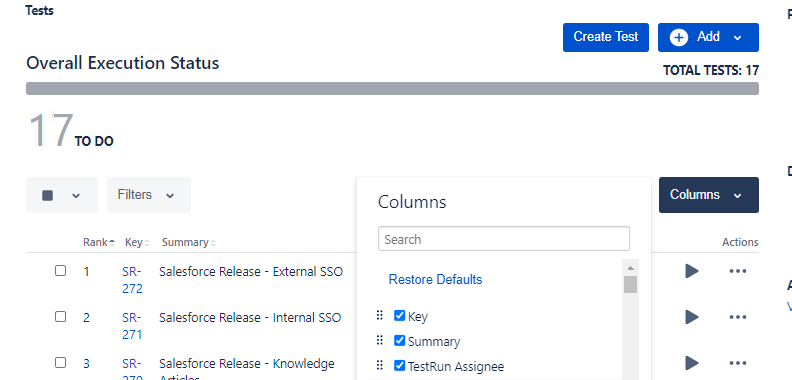
Task: Grab the drag handle beside TestRun Assignee
Action: pos(380,365)
